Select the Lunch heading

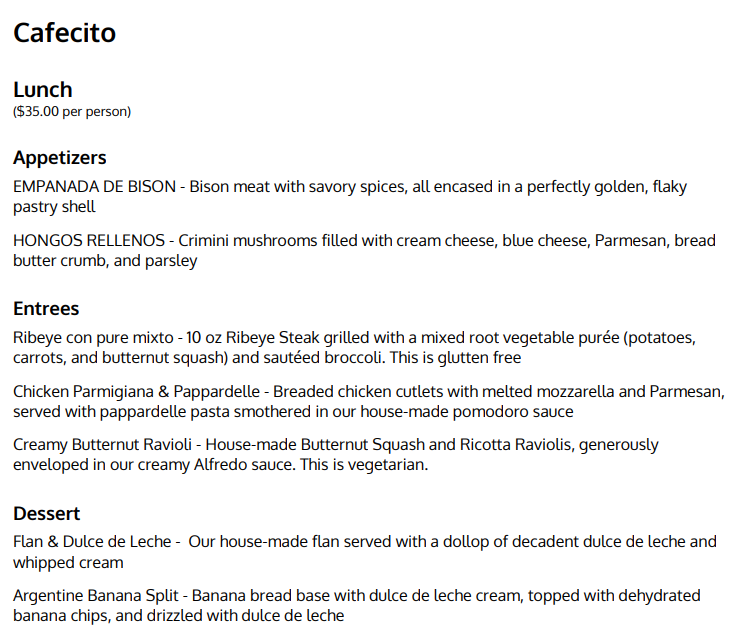[43, 90]
